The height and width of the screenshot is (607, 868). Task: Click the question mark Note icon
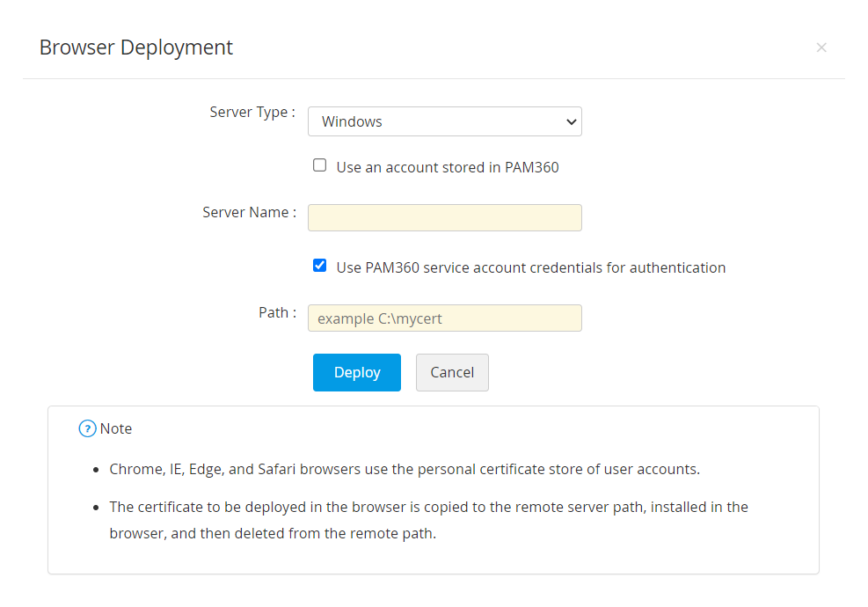coord(87,428)
